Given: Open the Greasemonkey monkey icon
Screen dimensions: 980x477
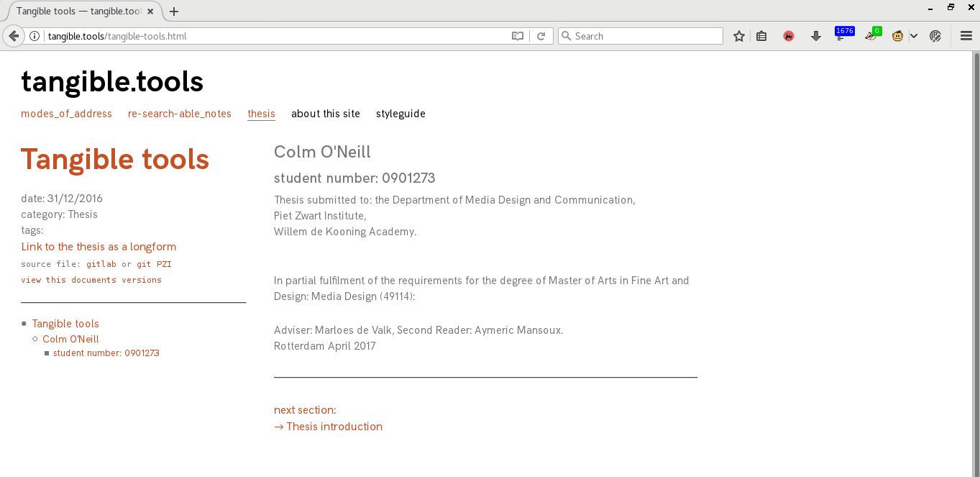Looking at the screenshot, I should coord(897,36).
